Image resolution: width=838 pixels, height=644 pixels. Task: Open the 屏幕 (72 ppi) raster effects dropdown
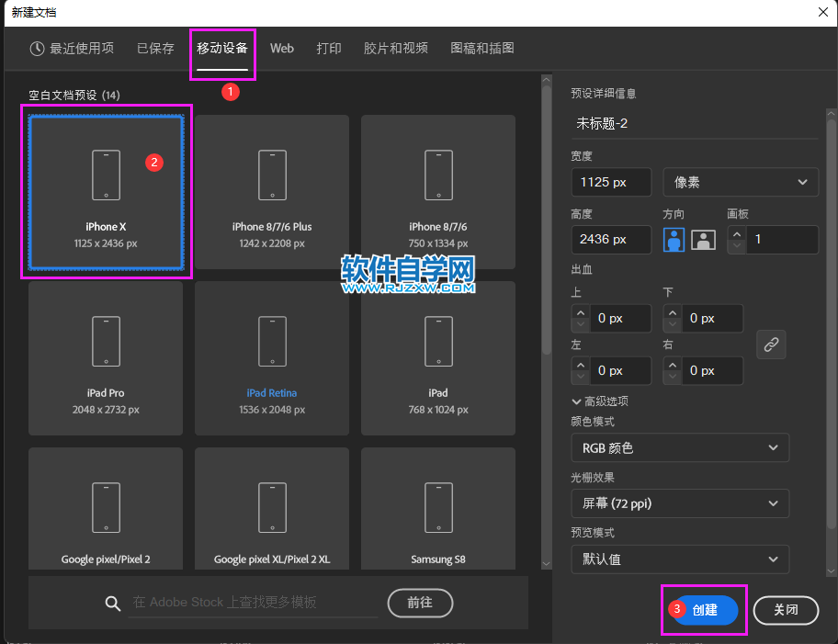pyautogui.click(x=680, y=503)
